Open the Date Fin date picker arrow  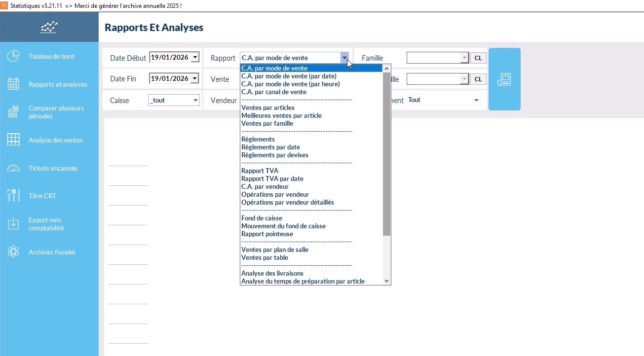195,78
